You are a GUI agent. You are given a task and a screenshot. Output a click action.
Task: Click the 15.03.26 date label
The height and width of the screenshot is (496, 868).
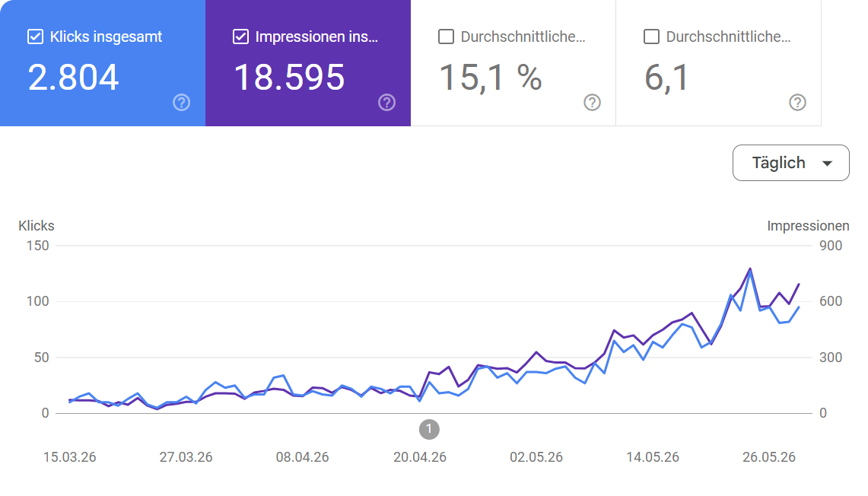[x=70, y=457]
